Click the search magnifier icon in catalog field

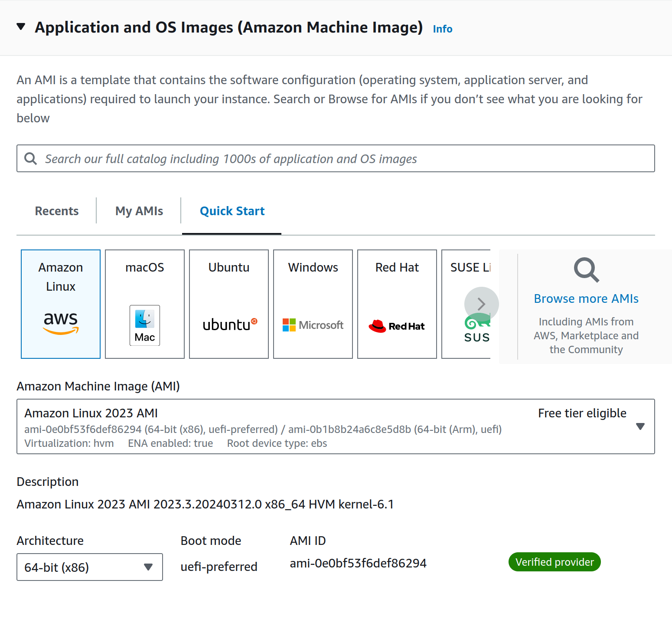pyautogui.click(x=30, y=159)
